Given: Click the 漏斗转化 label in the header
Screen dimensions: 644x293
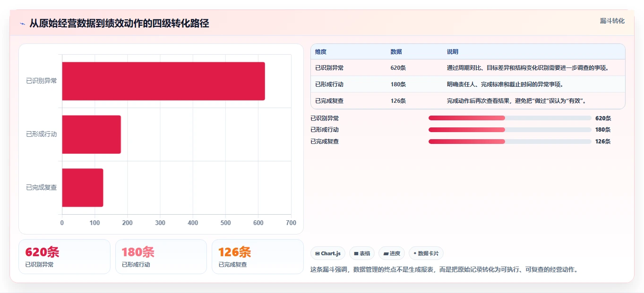Looking at the screenshot, I should (x=612, y=21).
